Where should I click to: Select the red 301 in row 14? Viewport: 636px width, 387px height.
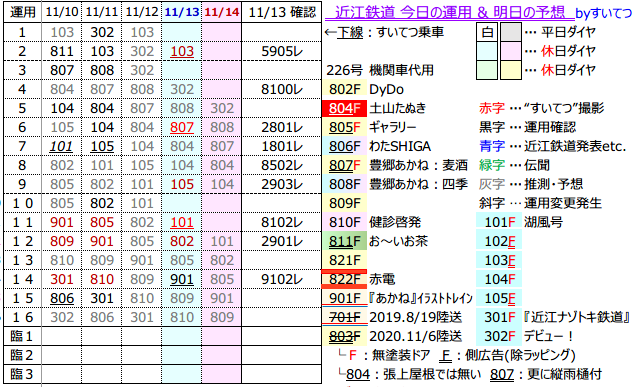pyautogui.click(x=62, y=279)
